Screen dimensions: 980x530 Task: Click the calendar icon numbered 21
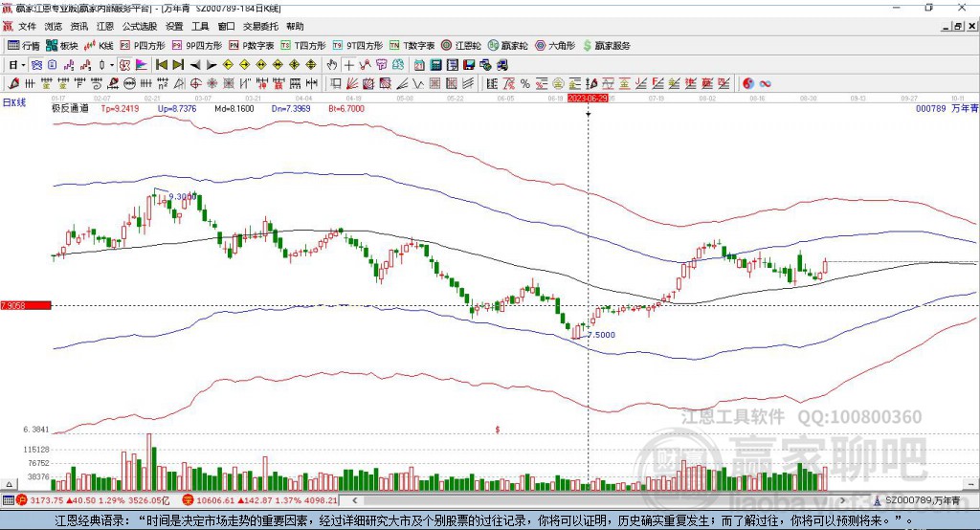pos(419,65)
